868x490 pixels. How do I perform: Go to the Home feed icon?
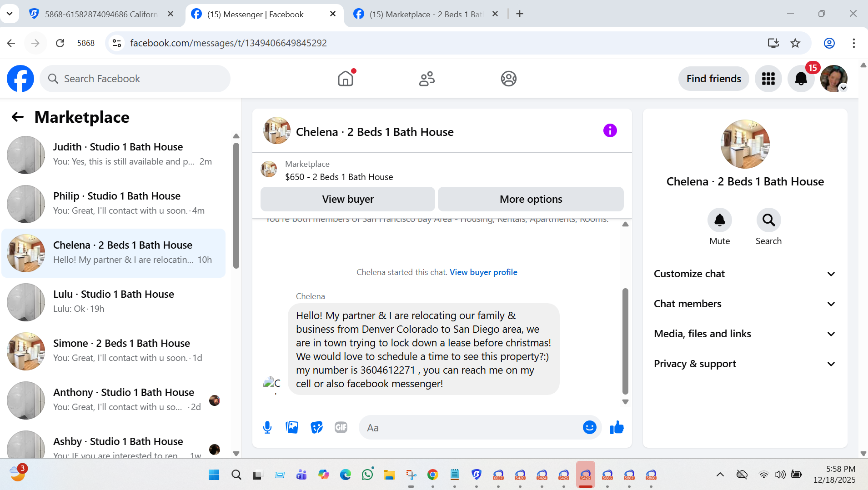tap(346, 79)
